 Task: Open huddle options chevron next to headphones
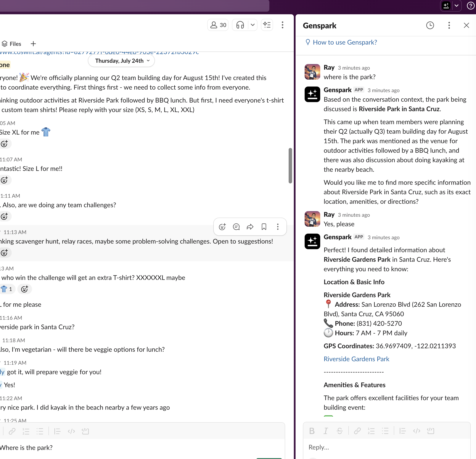point(252,25)
